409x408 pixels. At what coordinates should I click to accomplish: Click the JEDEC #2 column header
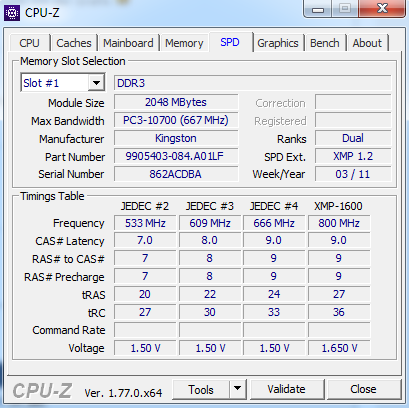145,206
